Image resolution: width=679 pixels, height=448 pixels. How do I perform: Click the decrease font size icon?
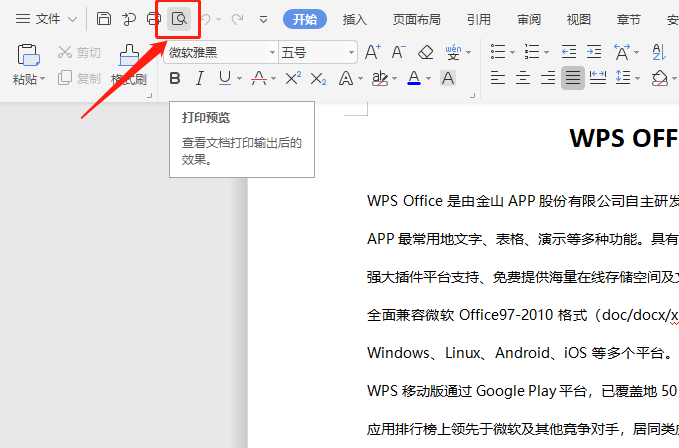(x=399, y=52)
